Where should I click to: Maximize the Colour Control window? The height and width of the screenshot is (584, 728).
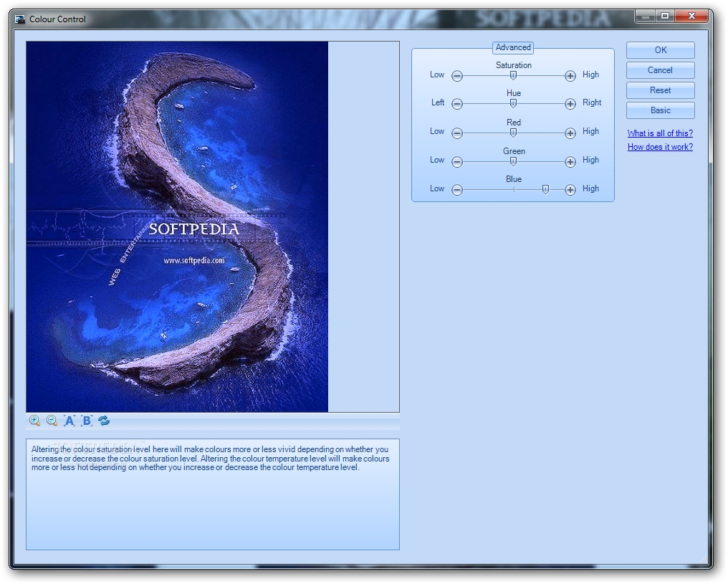click(x=665, y=16)
